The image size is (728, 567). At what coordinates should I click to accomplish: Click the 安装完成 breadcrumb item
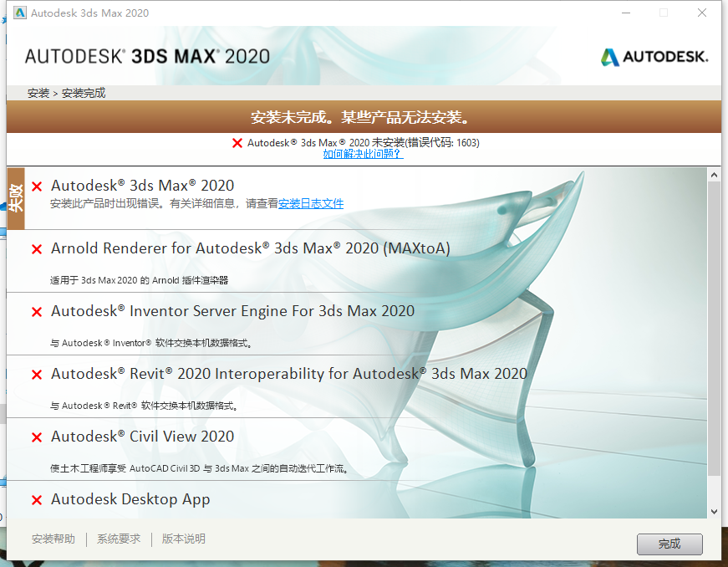(x=82, y=93)
